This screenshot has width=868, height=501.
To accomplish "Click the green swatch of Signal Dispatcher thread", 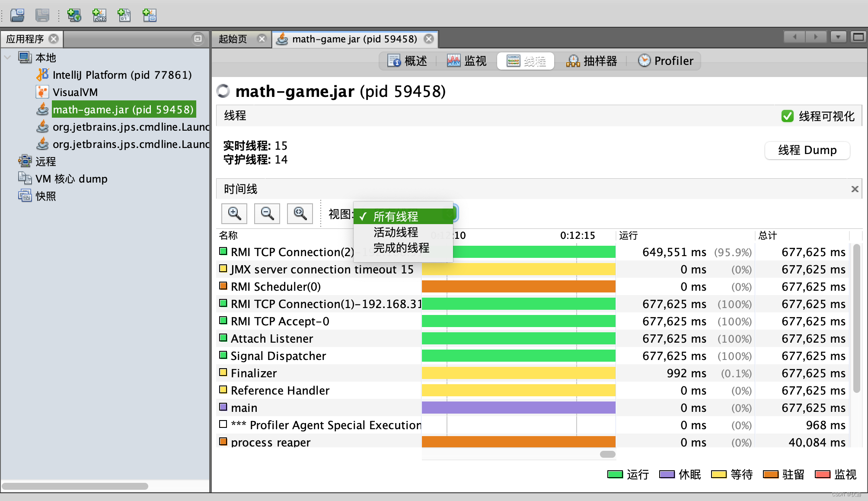I will pyautogui.click(x=223, y=355).
